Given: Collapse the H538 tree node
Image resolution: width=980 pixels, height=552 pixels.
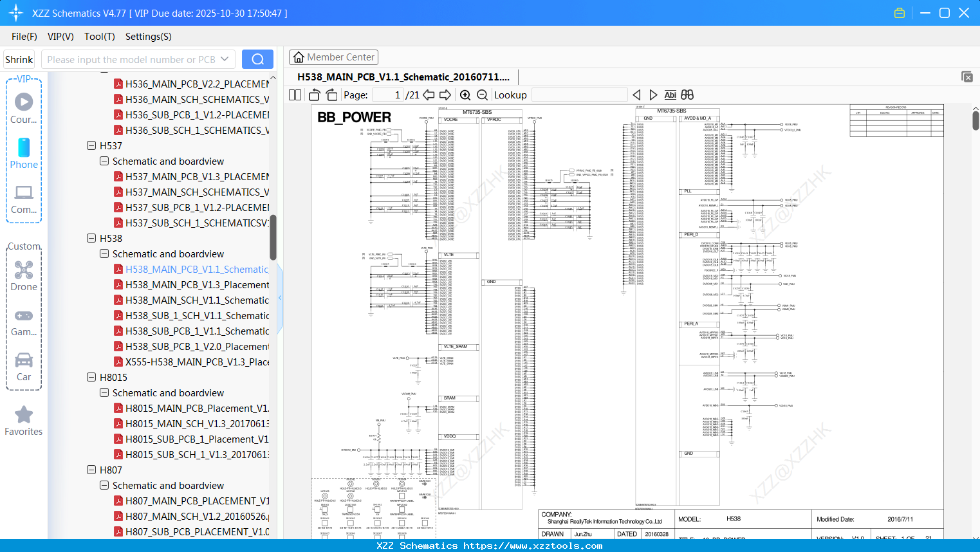Looking at the screenshot, I should (91, 238).
